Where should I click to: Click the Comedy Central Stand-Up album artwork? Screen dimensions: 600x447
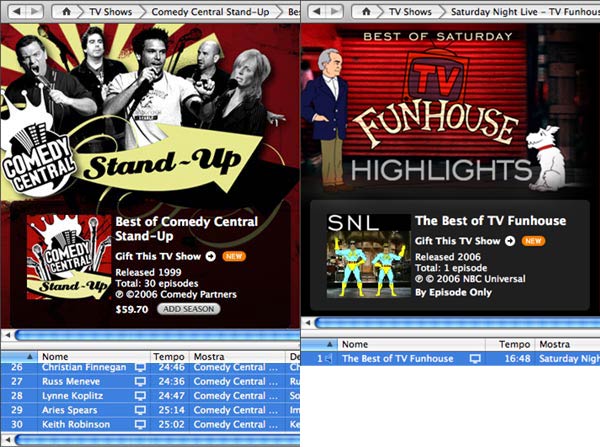point(69,257)
